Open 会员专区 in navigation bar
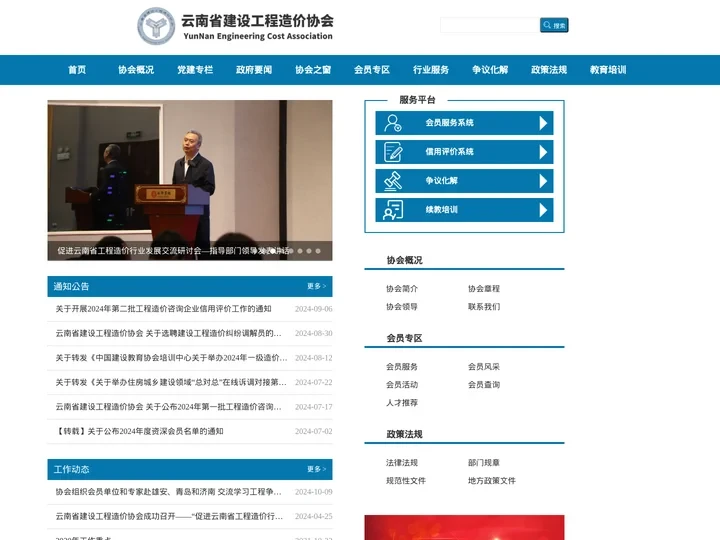Screen dimensions: 720x540 [x=372, y=70]
